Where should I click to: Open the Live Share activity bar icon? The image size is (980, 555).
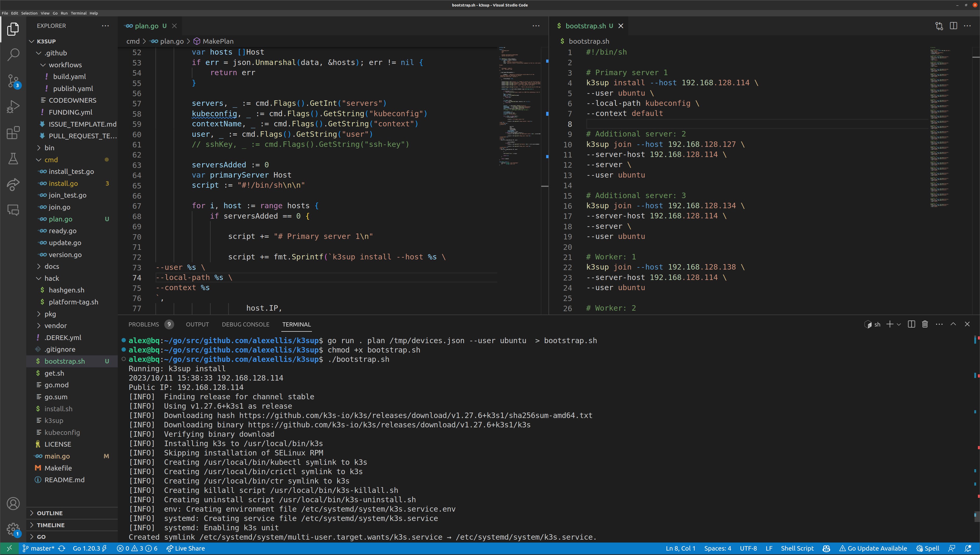click(x=13, y=185)
